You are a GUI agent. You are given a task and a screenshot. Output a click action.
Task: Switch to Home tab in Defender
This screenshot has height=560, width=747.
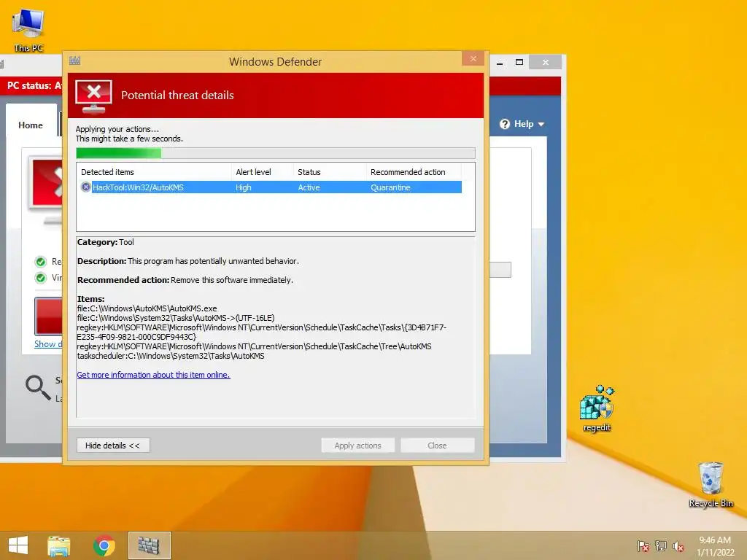(x=31, y=125)
